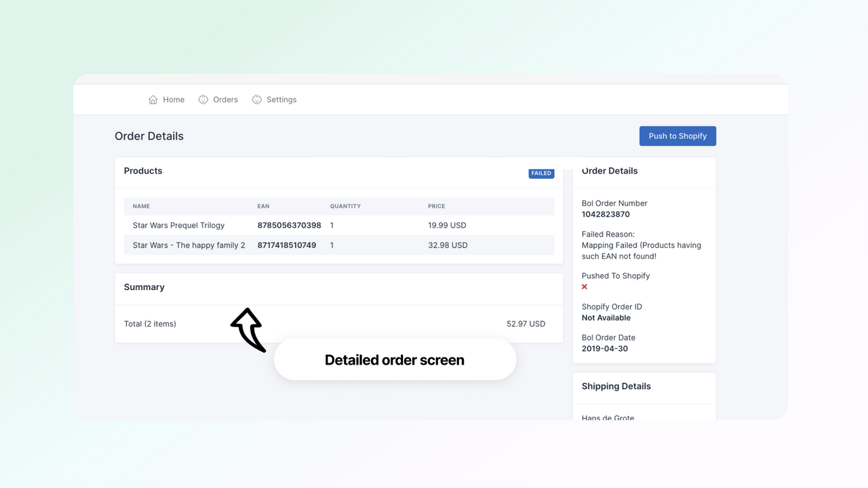The image size is (868, 488).
Task: Click the Detailed order screen label
Action: pyautogui.click(x=394, y=359)
